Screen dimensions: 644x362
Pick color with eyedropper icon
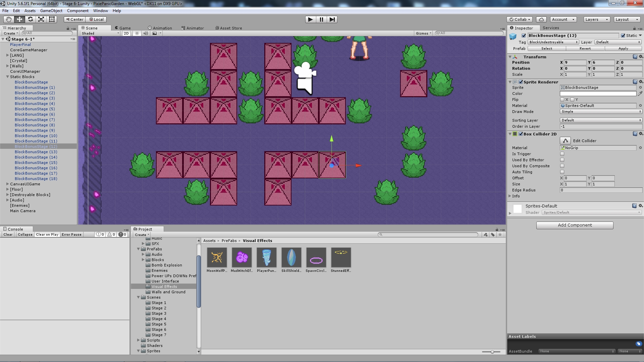tap(640, 94)
